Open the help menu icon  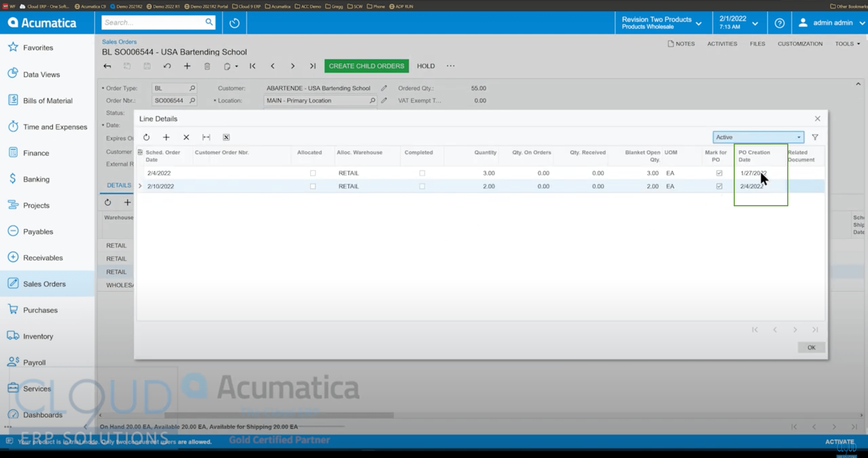pyautogui.click(x=779, y=23)
